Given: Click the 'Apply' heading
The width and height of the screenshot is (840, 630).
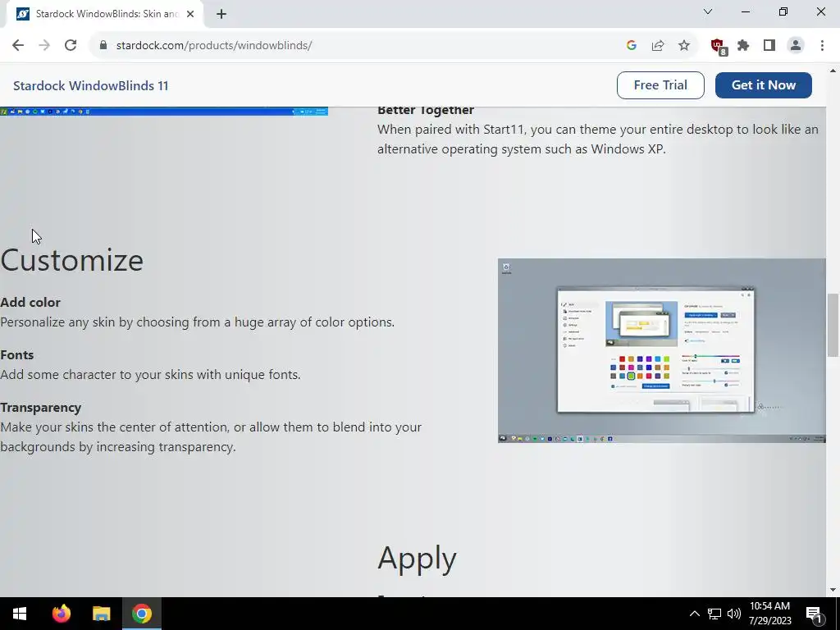Looking at the screenshot, I should pos(418,558).
